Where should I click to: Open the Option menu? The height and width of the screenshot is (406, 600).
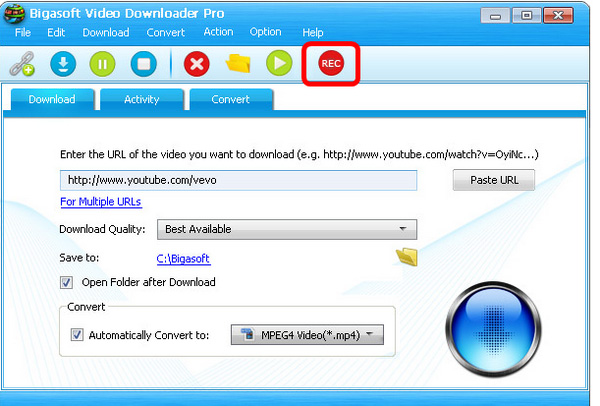pyautogui.click(x=266, y=32)
